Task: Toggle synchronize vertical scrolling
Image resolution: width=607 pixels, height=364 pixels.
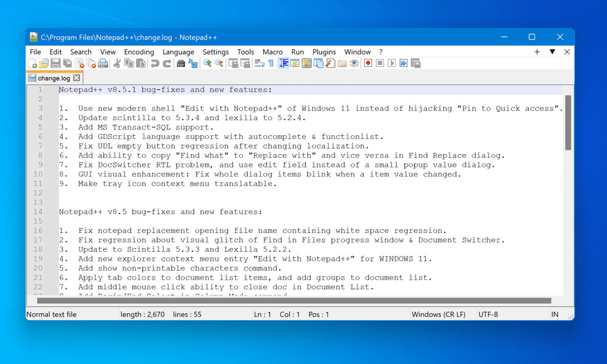Action: pyautogui.click(x=233, y=64)
